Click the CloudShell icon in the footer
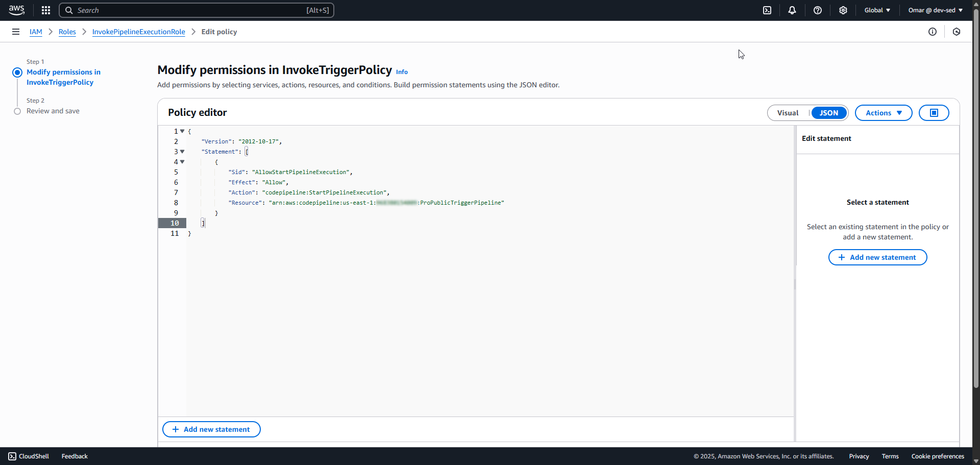The height and width of the screenshot is (465, 980). [x=12, y=456]
